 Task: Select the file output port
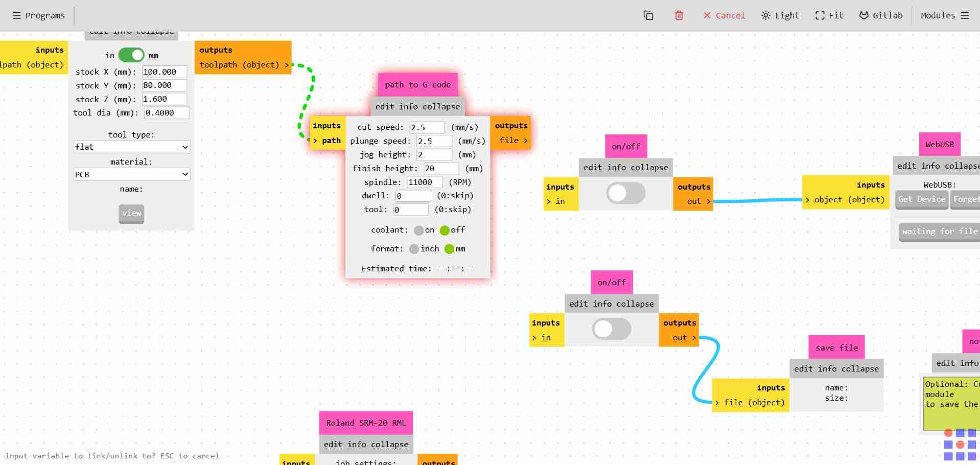(x=513, y=140)
